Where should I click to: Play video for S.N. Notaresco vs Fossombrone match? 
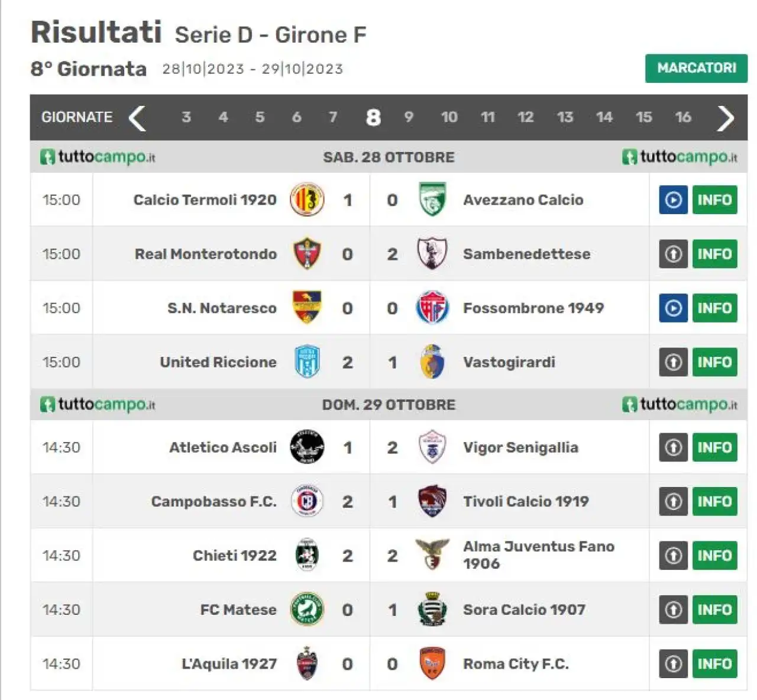click(673, 308)
